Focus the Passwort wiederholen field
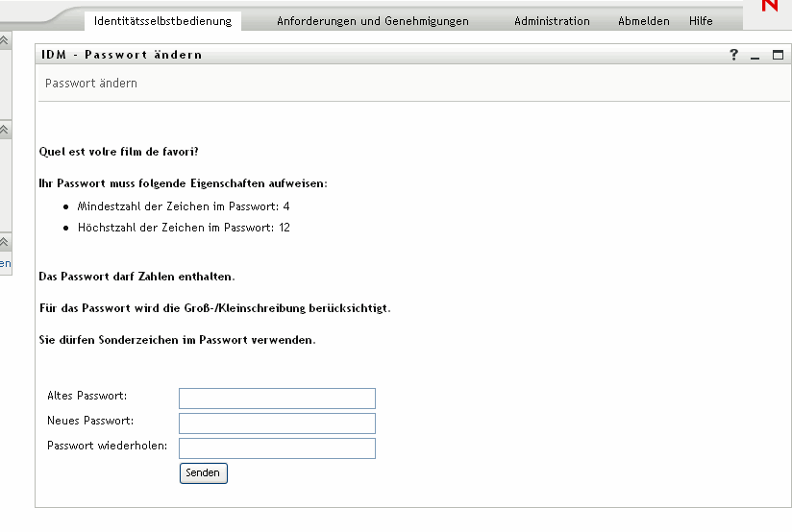The width and height of the screenshot is (792, 532). [x=278, y=448]
